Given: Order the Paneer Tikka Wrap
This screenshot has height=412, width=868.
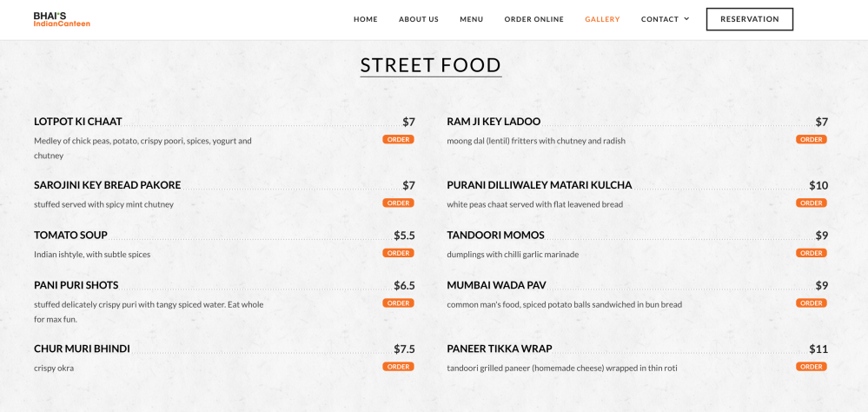Looking at the screenshot, I should (812, 367).
